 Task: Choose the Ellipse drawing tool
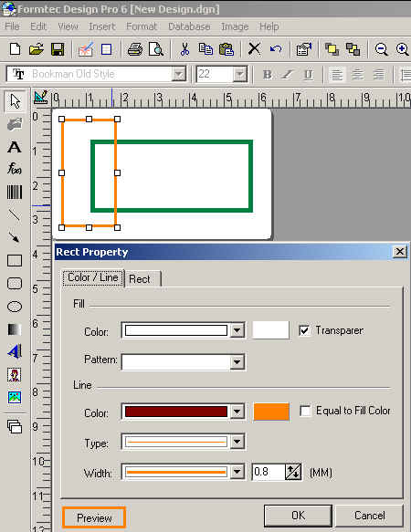pos(15,307)
